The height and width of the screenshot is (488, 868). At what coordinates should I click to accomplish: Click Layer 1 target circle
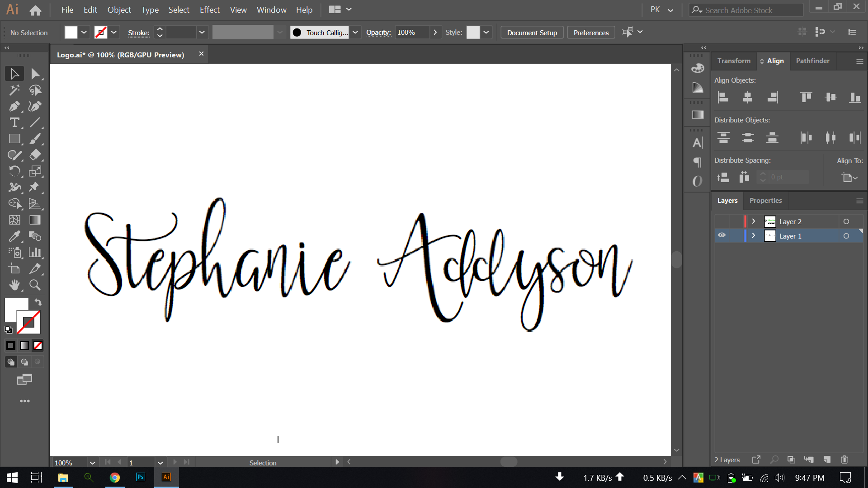pyautogui.click(x=846, y=236)
